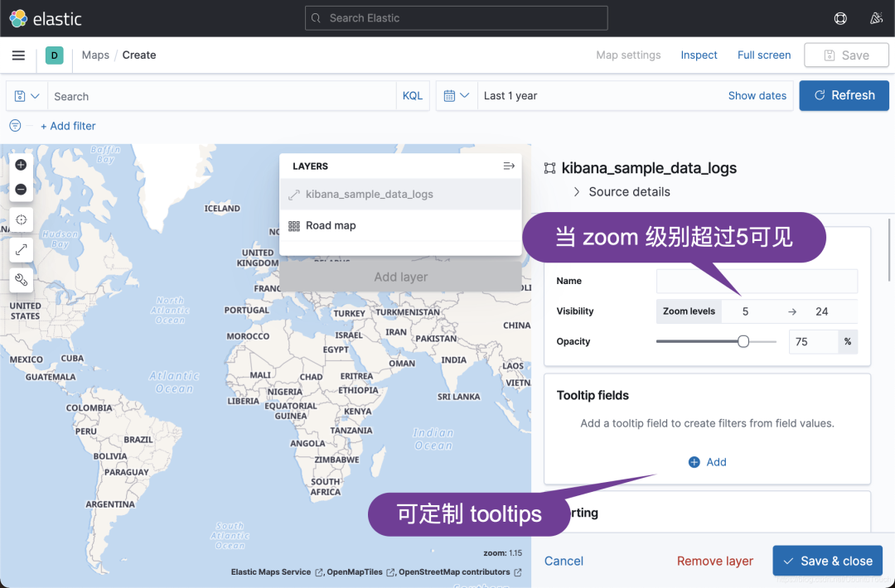The width and height of the screenshot is (895, 588).
Task: Open OpenMapTiles attribution link
Action: 360,572
